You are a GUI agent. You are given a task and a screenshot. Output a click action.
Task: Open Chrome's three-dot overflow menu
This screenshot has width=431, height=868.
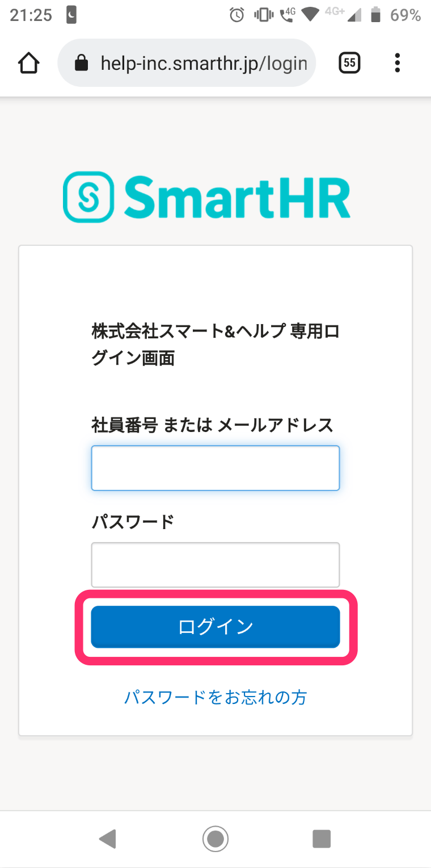(397, 63)
